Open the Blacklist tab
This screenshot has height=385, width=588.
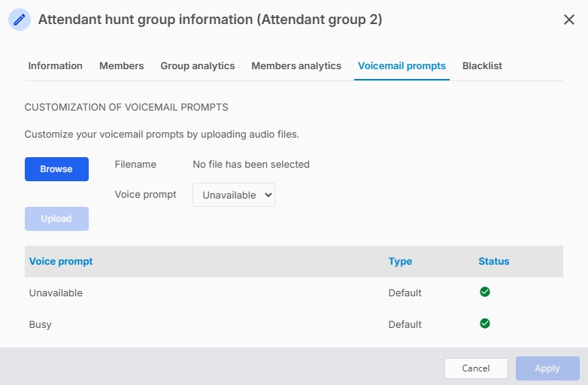(x=482, y=66)
